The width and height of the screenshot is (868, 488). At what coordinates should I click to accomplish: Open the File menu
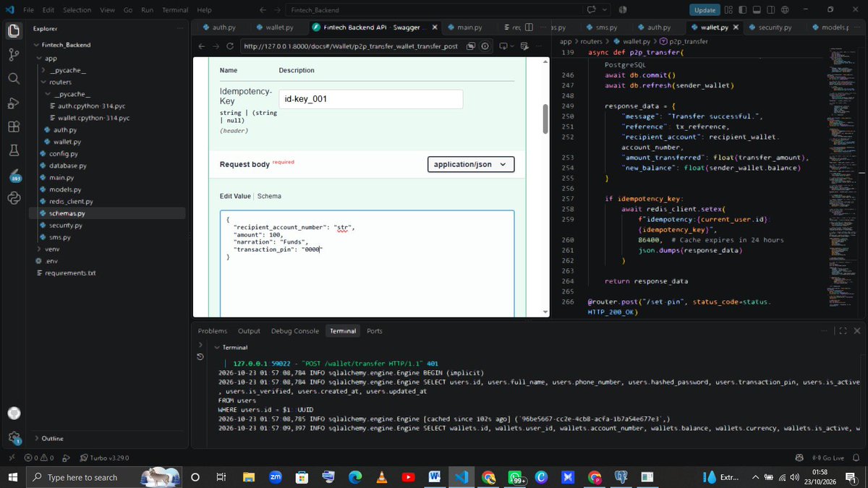pos(28,10)
